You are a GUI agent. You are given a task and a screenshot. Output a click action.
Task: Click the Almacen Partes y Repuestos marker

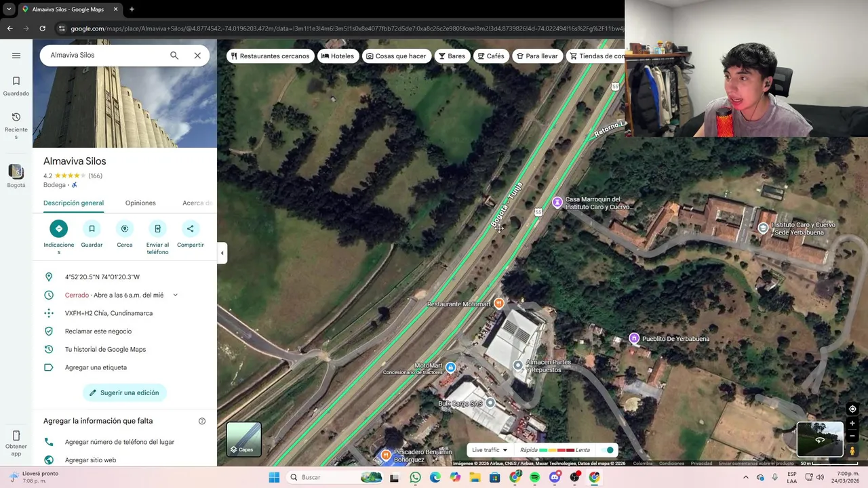coord(518,365)
